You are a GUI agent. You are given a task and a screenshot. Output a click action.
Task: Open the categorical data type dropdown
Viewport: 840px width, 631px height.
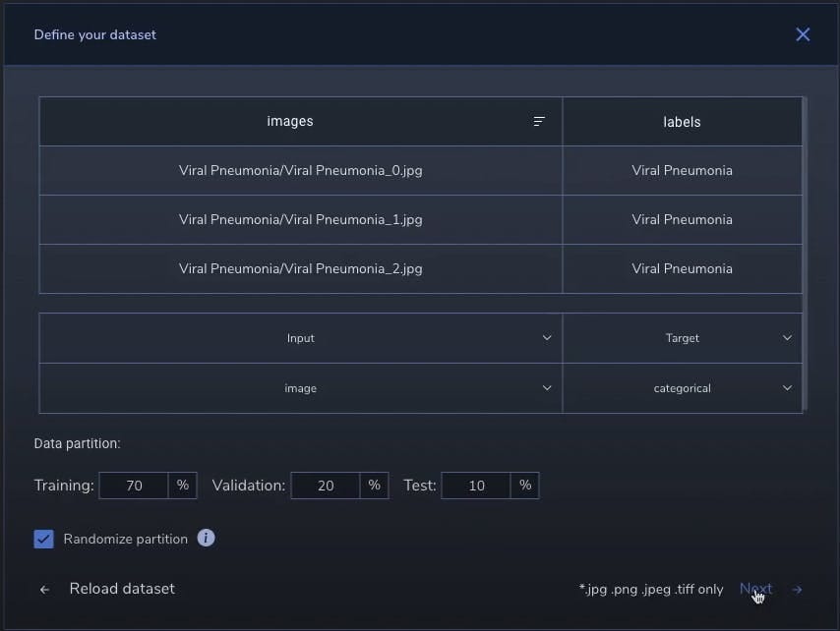[x=683, y=388]
